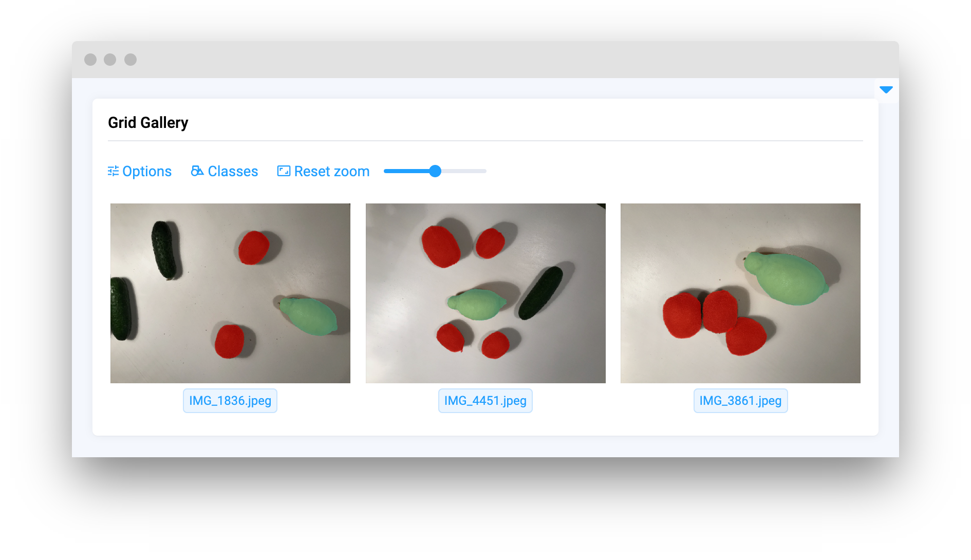Click the second gray window control dot
Viewport: 971px width, 560px height.
click(110, 60)
